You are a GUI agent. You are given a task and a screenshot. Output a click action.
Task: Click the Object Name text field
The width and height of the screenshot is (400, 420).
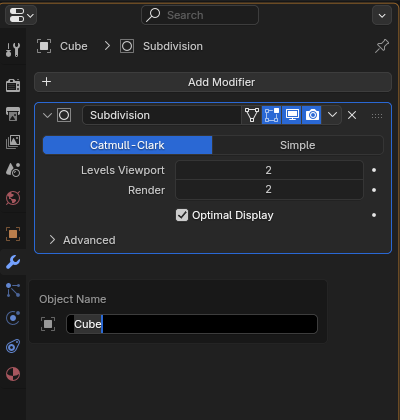[x=192, y=324]
